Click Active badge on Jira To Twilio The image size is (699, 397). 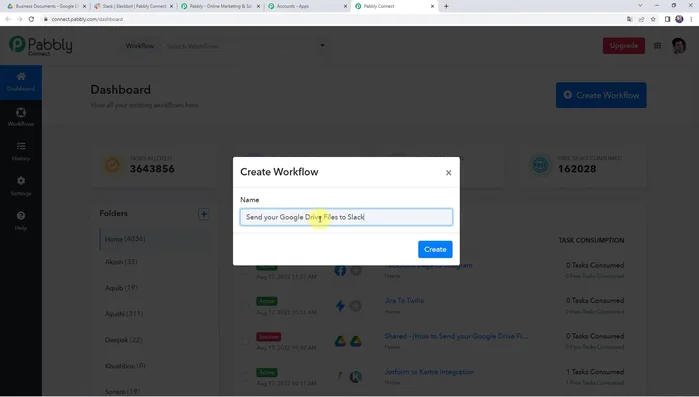coord(267,302)
